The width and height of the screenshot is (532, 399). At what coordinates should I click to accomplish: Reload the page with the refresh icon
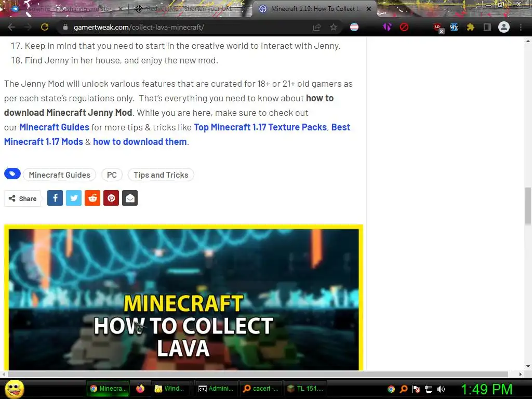45,27
